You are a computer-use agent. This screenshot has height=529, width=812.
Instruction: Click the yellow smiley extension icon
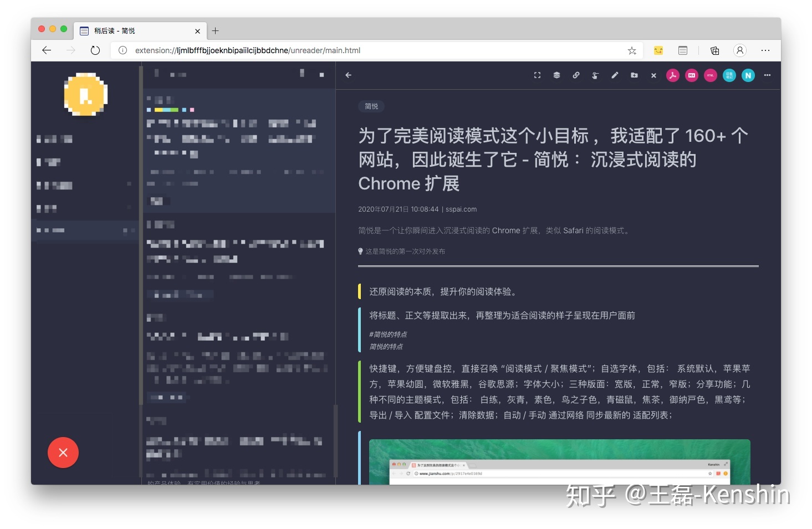(x=658, y=50)
